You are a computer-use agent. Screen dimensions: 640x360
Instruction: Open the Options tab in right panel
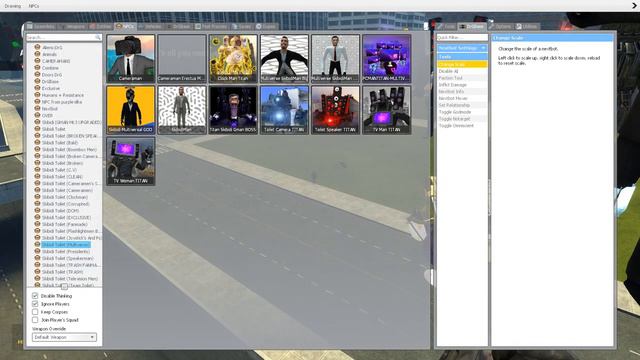point(500,27)
